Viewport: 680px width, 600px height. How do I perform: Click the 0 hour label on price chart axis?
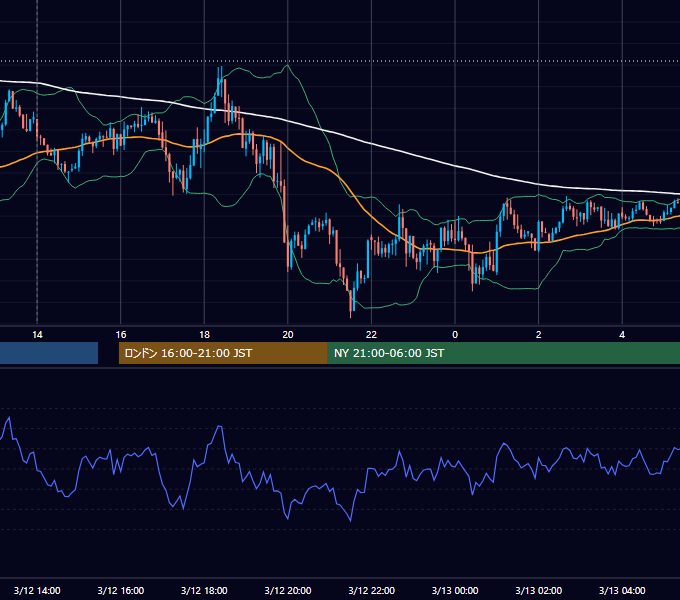(455, 335)
